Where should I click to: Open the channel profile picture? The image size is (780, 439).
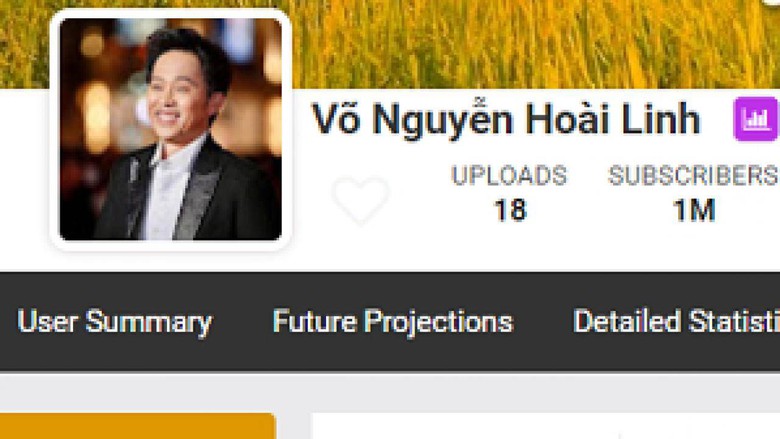point(171,129)
